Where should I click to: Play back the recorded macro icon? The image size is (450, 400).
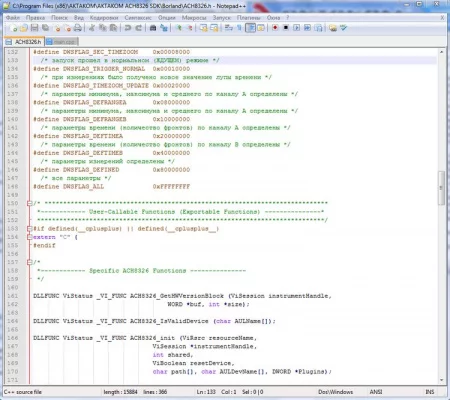tap(297, 28)
